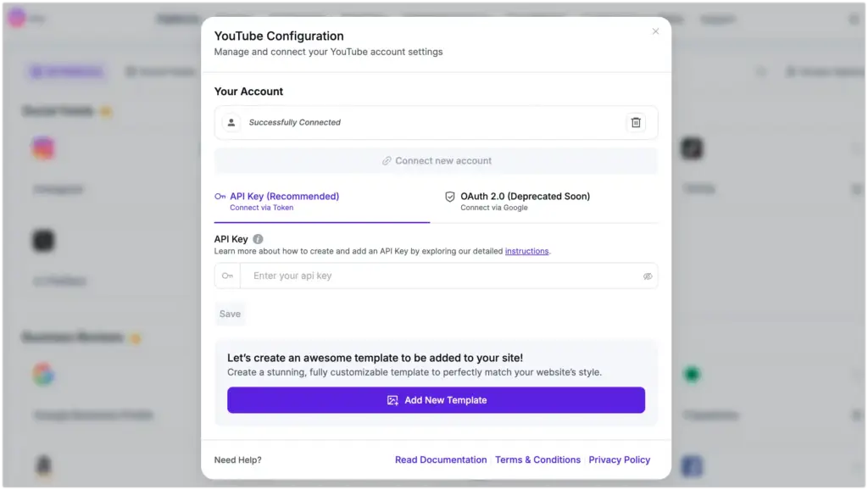This screenshot has width=868, height=490.
Task: Select the Instagram icon in the sidebar
Action: [x=43, y=148]
